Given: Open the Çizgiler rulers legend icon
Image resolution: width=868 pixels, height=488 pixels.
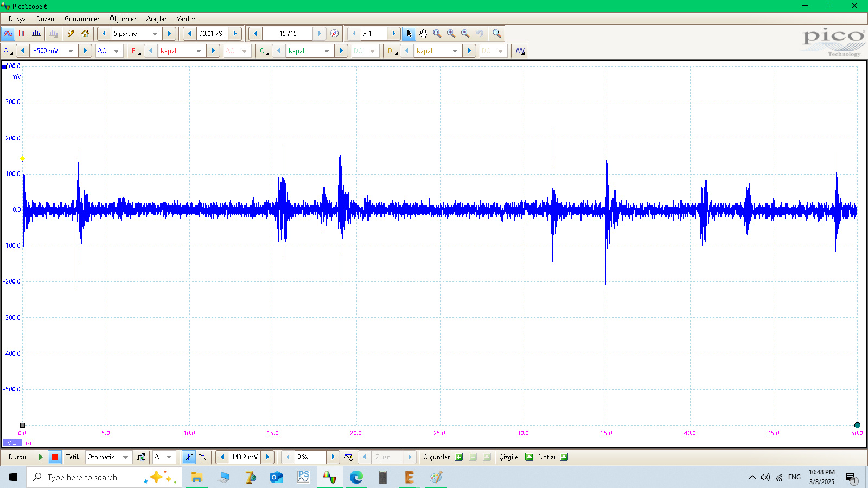Looking at the screenshot, I should click(529, 457).
